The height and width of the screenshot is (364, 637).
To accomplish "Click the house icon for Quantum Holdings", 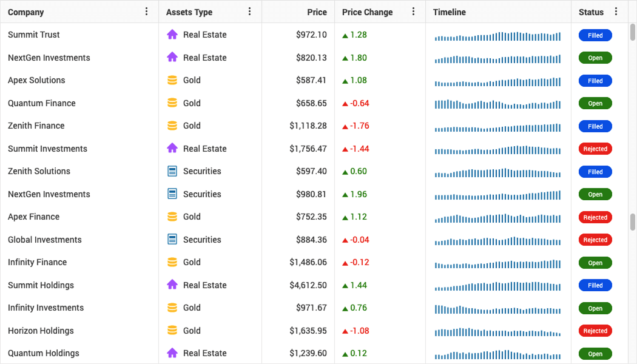I will 172,353.
